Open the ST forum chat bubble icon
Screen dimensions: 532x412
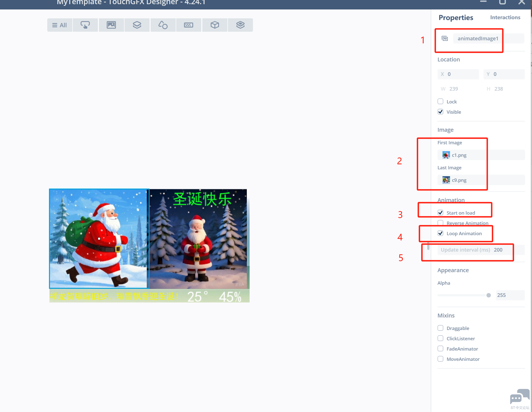[520, 397]
